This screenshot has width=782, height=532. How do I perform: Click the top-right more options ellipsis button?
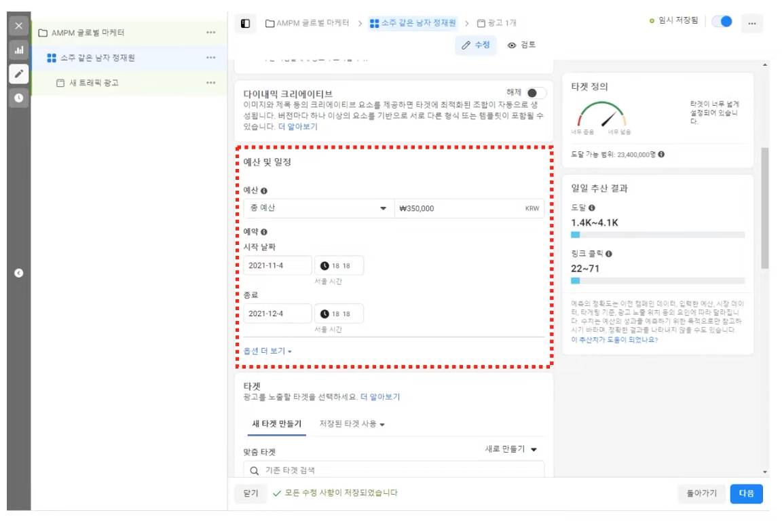pyautogui.click(x=751, y=23)
